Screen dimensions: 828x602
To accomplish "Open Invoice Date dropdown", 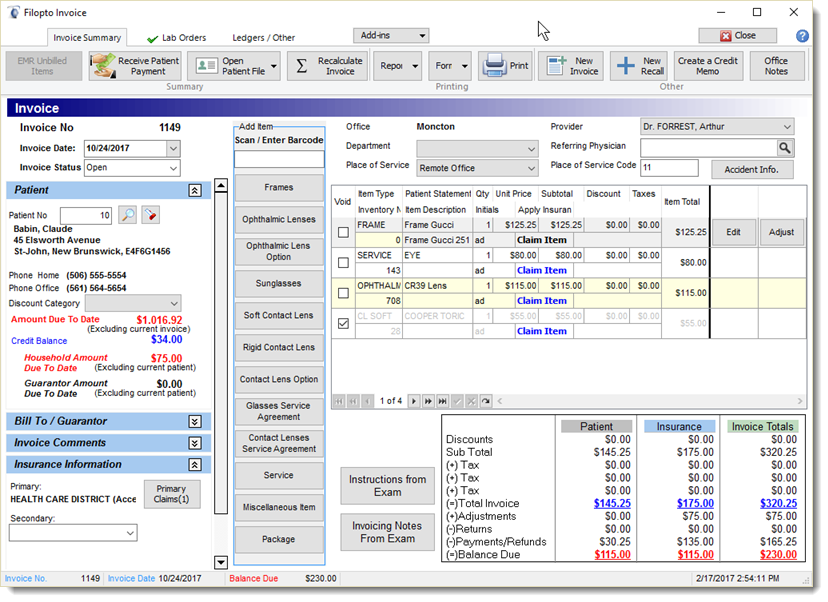I will [173, 148].
